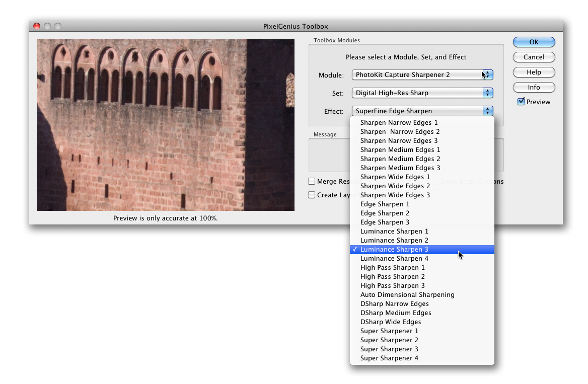Click the brick wall preview image
This screenshot has height=384, width=588.
(x=165, y=125)
